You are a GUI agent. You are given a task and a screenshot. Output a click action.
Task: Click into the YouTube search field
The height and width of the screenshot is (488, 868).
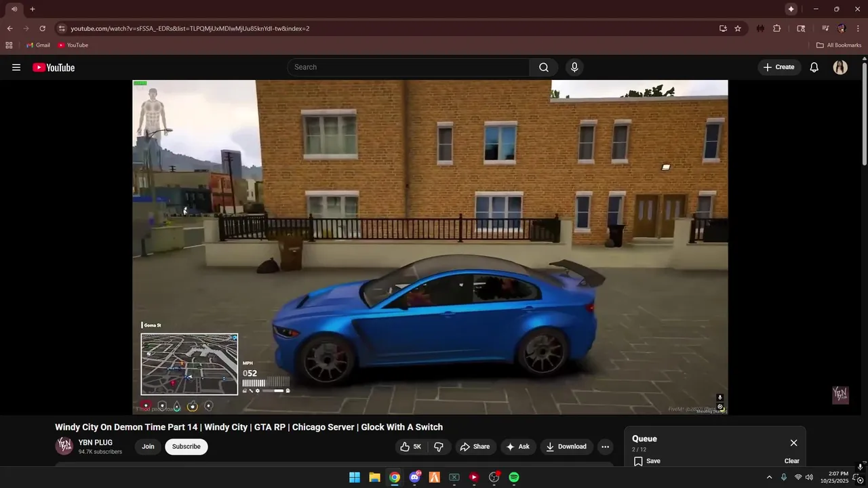click(408, 67)
